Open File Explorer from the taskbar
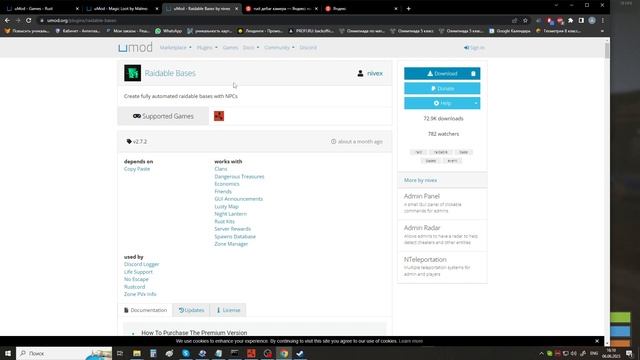Viewport: 640px width, 360px height. click(x=137, y=353)
